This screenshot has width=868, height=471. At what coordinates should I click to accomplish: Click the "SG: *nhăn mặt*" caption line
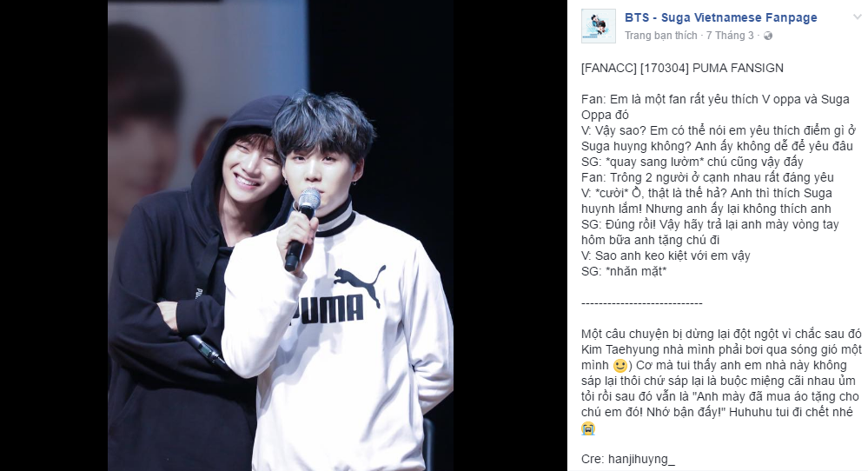(x=624, y=272)
